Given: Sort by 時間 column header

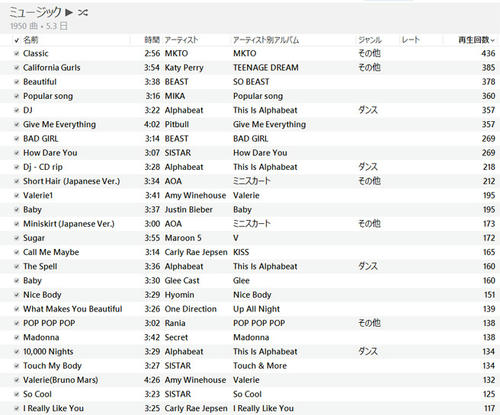Looking at the screenshot, I should [x=152, y=40].
